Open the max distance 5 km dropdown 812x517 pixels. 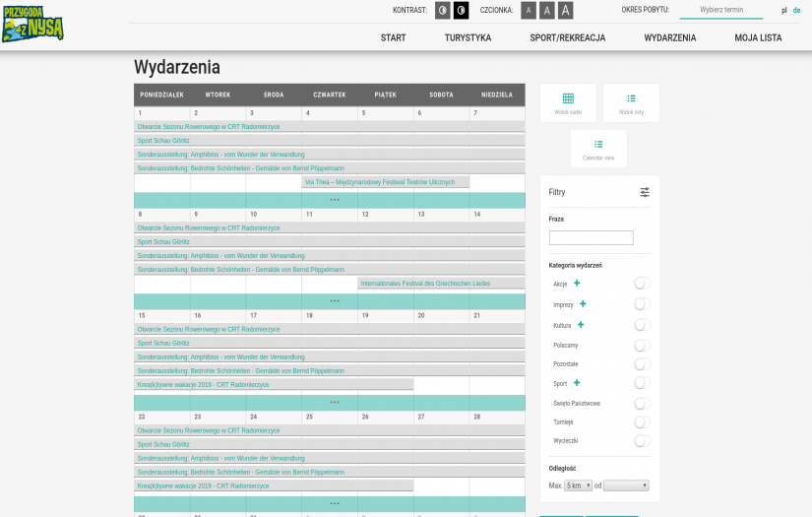(x=578, y=485)
